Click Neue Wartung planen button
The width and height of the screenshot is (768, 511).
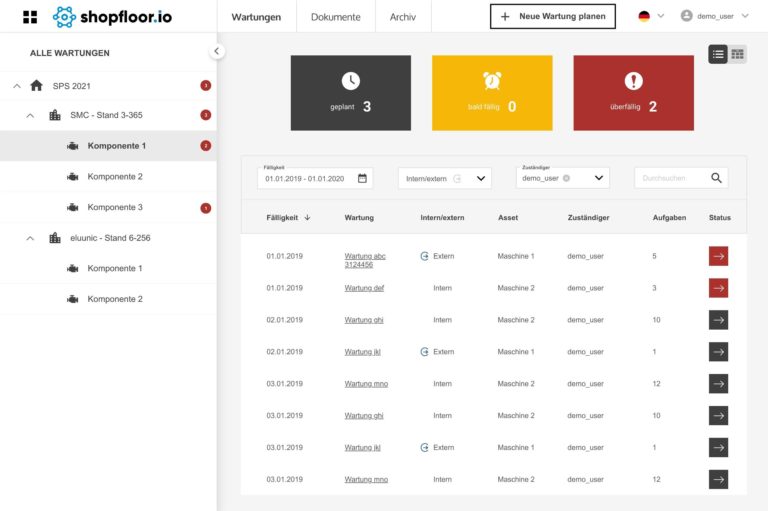click(x=552, y=16)
